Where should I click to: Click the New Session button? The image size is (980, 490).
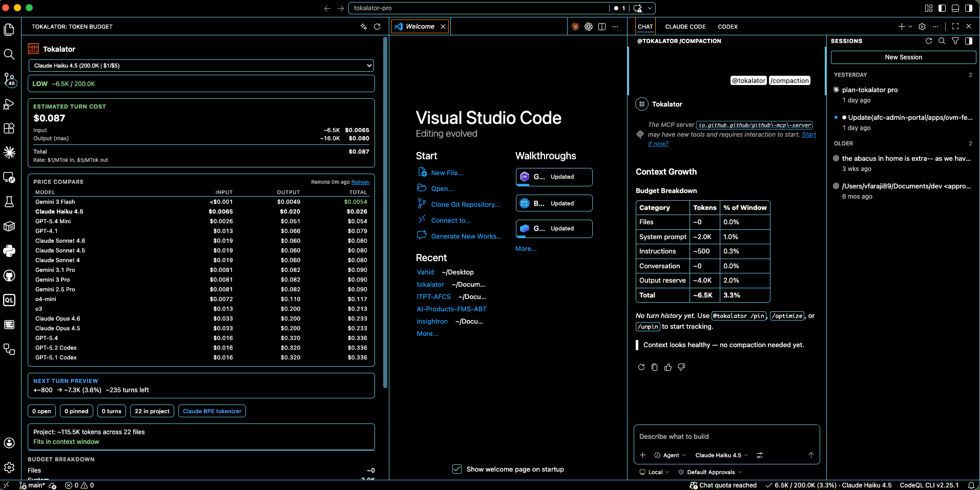point(903,57)
